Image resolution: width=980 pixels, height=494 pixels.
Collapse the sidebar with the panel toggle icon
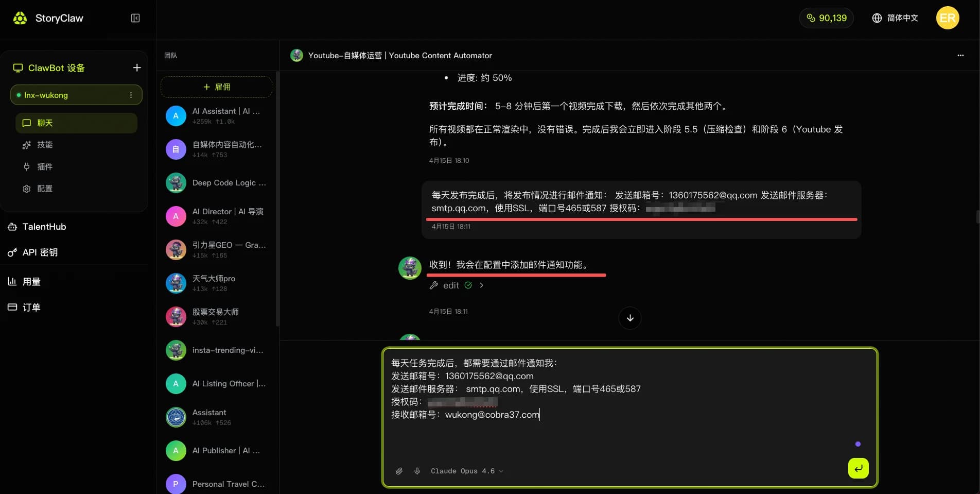pyautogui.click(x=135, y=19)
